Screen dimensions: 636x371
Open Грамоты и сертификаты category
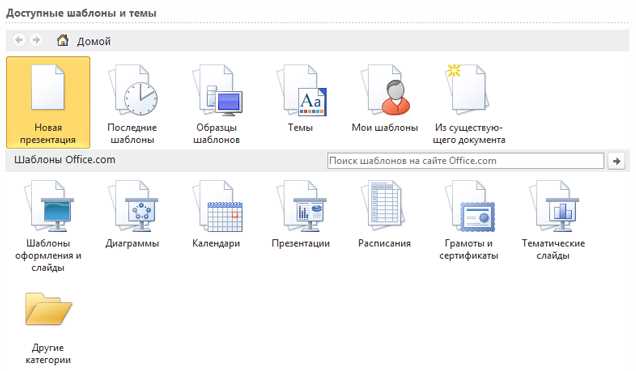469,220
